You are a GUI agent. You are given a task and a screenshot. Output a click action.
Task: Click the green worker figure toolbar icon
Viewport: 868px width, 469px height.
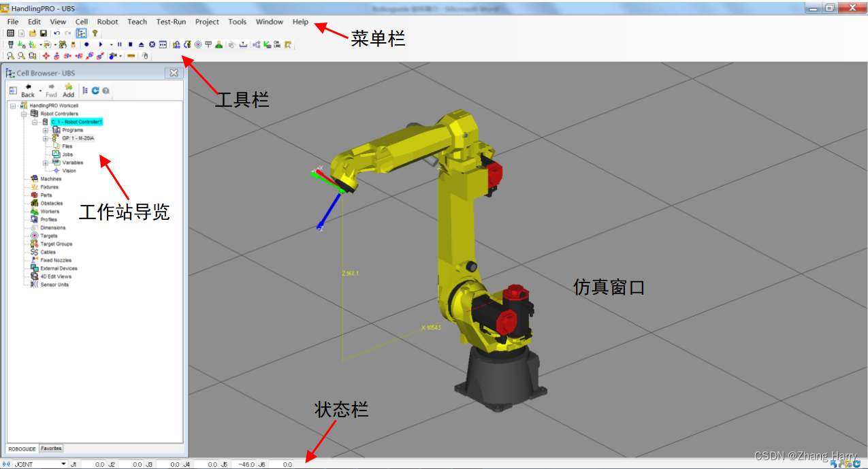click(x=219, y=44)
